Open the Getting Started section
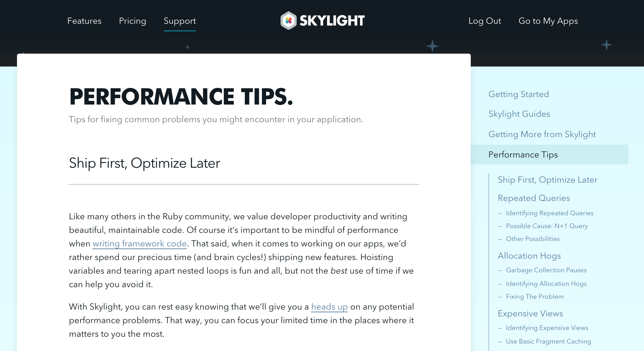This screenshot has height=351, width=644. tap(519, 94)
